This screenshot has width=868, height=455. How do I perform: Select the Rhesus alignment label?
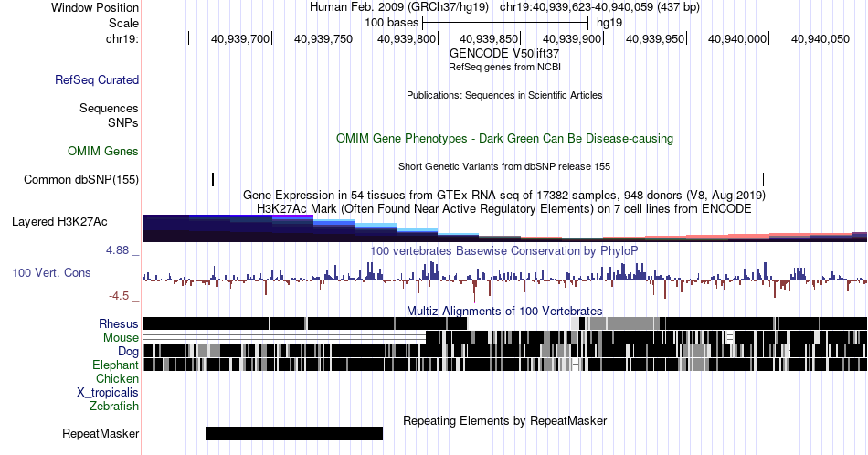point(119,323)
